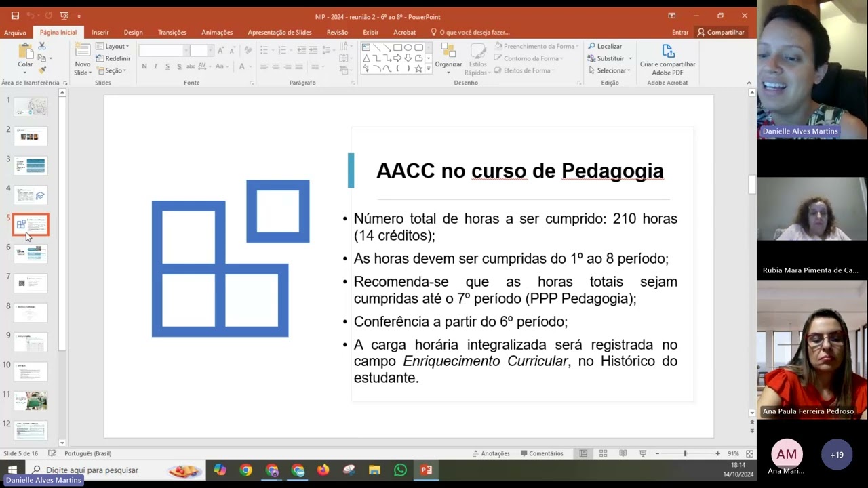Click the 'O que você deseja fazer' field
Viewport: 868px width, 488px height.
coord(470,32)
